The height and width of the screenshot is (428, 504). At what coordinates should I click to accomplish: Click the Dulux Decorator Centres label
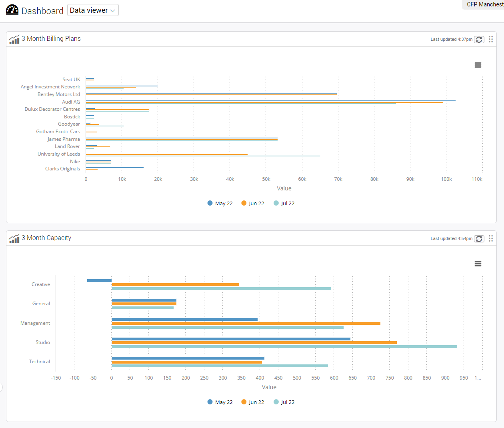click(x=52, y=109)
